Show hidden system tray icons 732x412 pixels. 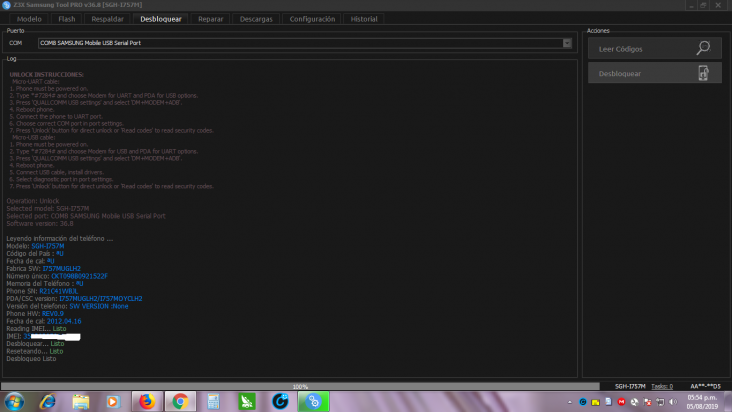570,402
